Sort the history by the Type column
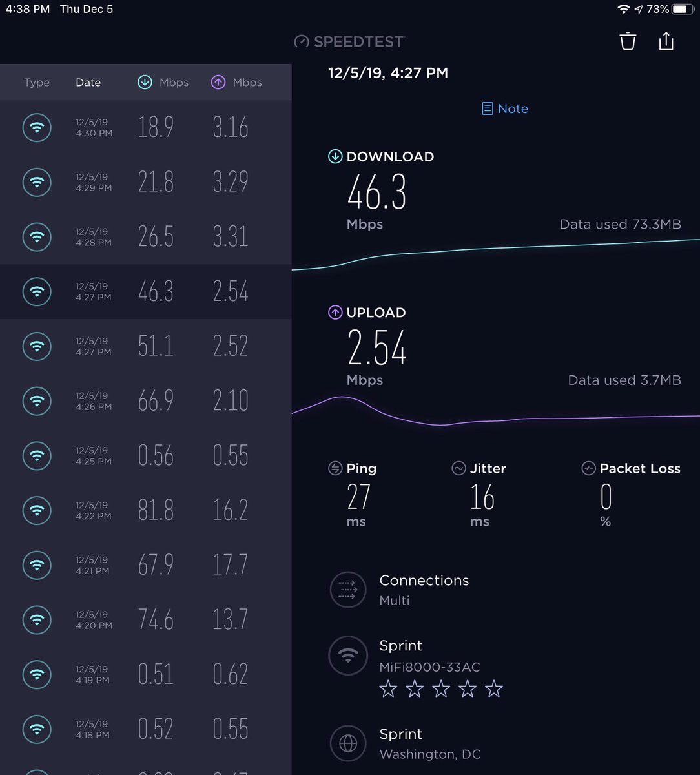The image size is (700, 775). coord(37,82)
